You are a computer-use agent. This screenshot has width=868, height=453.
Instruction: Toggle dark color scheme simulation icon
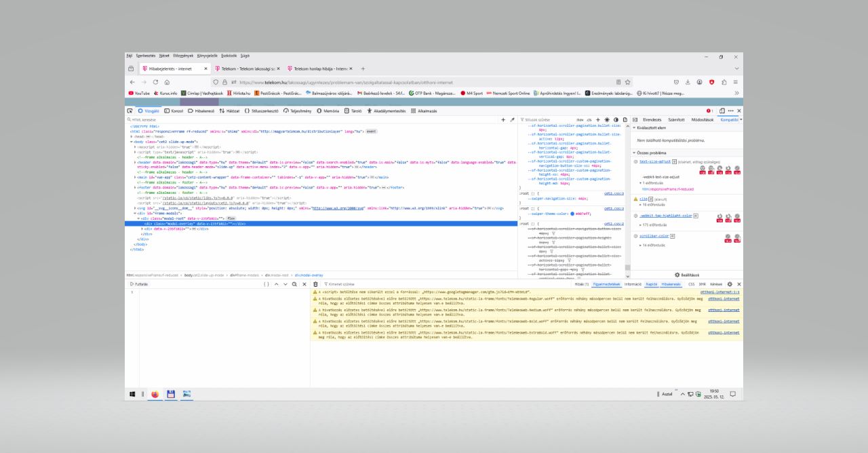pyautogui.click(x=616, y=119)
